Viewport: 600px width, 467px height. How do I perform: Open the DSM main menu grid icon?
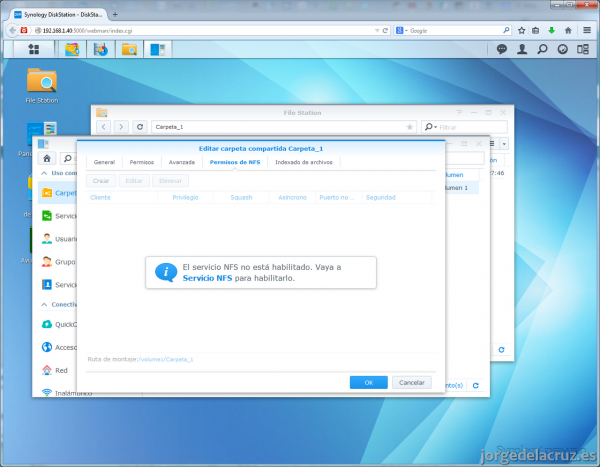tap(34, 49)
